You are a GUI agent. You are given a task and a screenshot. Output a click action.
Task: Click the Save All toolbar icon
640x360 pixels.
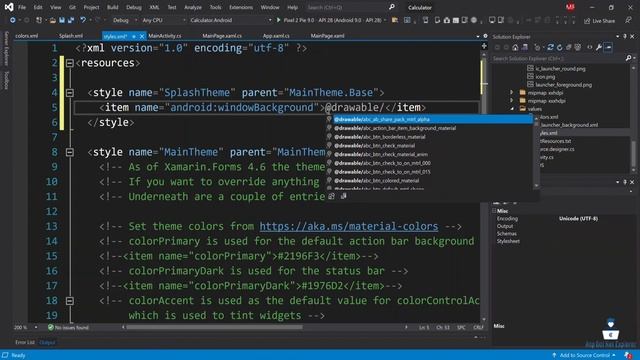(x=71, y=20)
